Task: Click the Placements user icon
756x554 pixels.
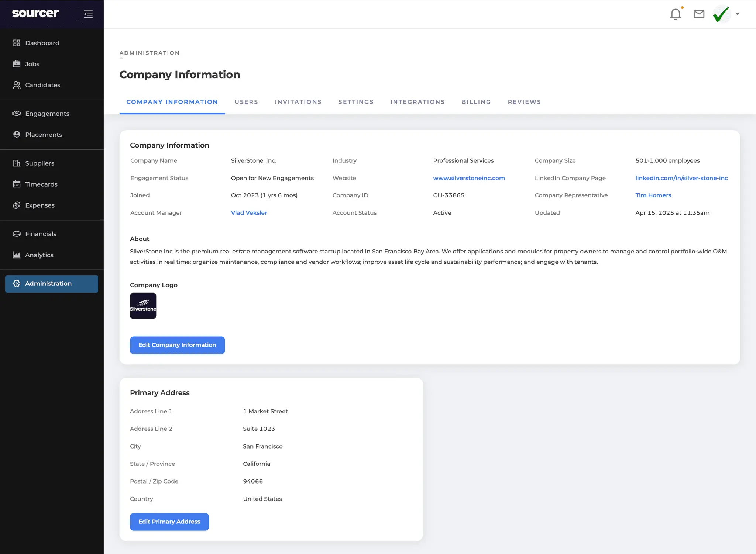Action: [x=17, y=135]
